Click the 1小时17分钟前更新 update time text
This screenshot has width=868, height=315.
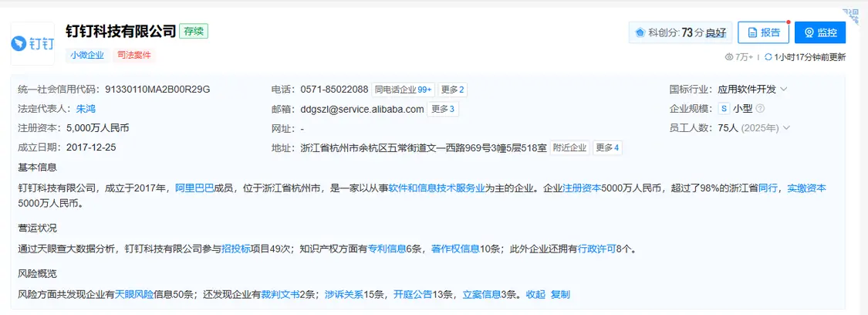click(x=810, y=57)
